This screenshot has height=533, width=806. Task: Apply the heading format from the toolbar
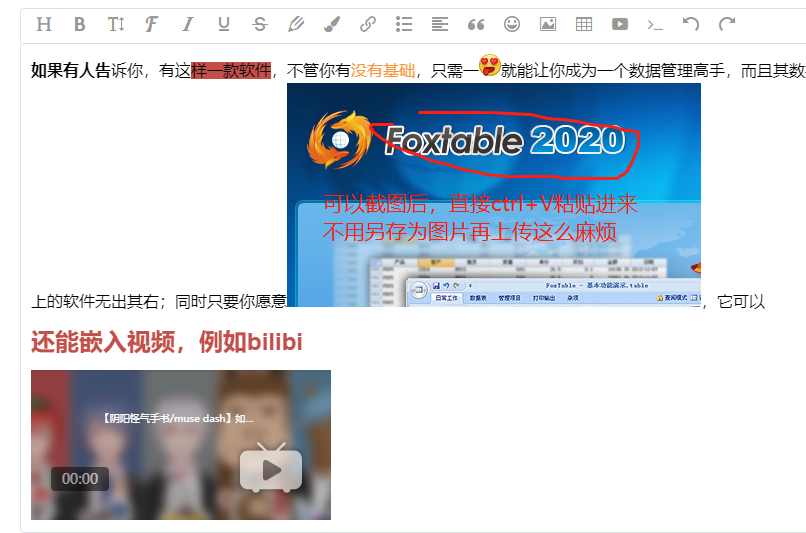click(x=44, y=24)
